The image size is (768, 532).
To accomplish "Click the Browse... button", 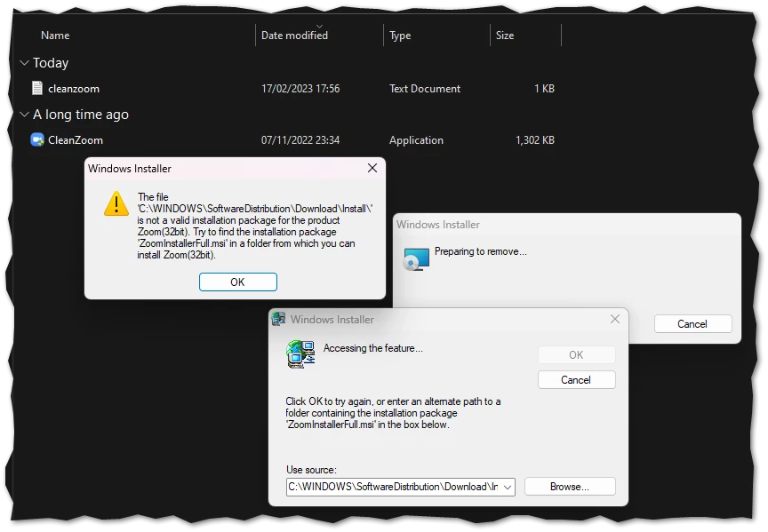I will 570,487.
